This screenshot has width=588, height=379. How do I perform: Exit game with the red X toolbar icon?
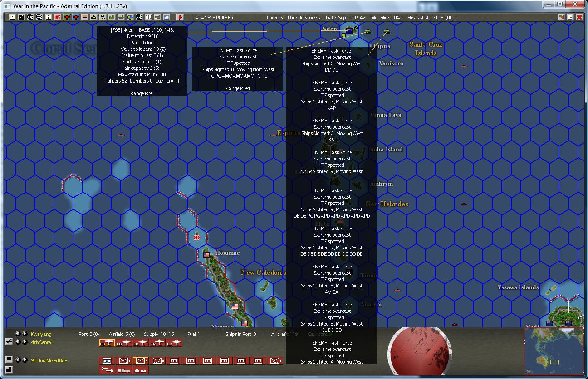pos(579,17)
